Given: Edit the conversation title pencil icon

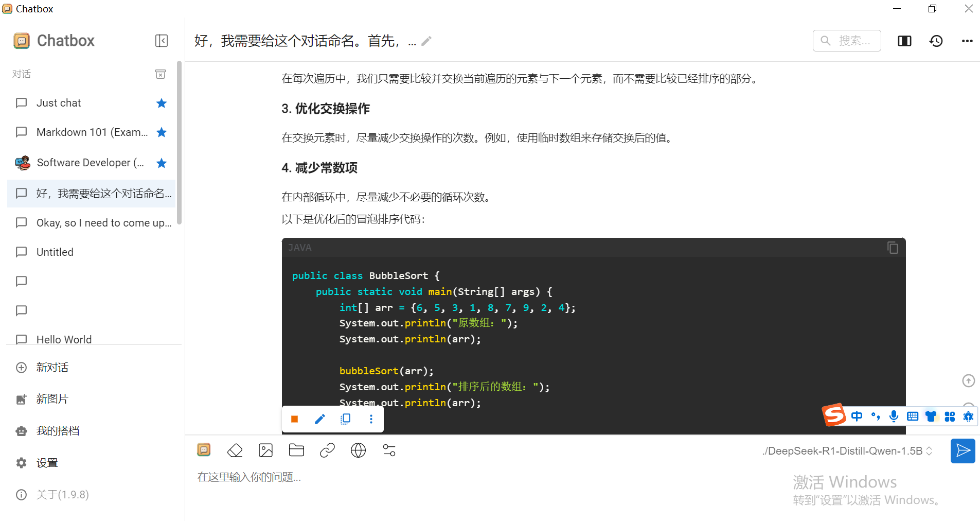Looking at the screenshot, I should (426, 41).
